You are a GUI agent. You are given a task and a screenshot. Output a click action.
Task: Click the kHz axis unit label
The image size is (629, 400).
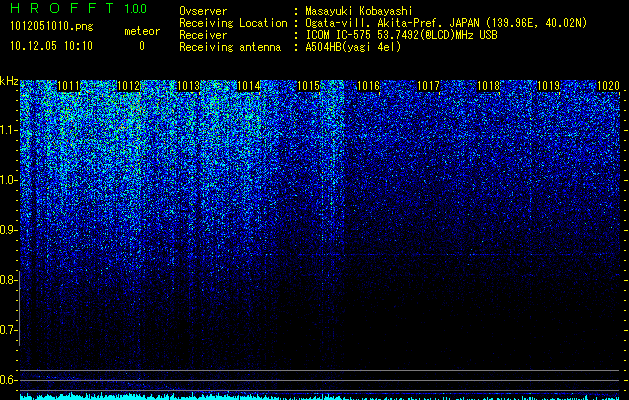point(9,81)
